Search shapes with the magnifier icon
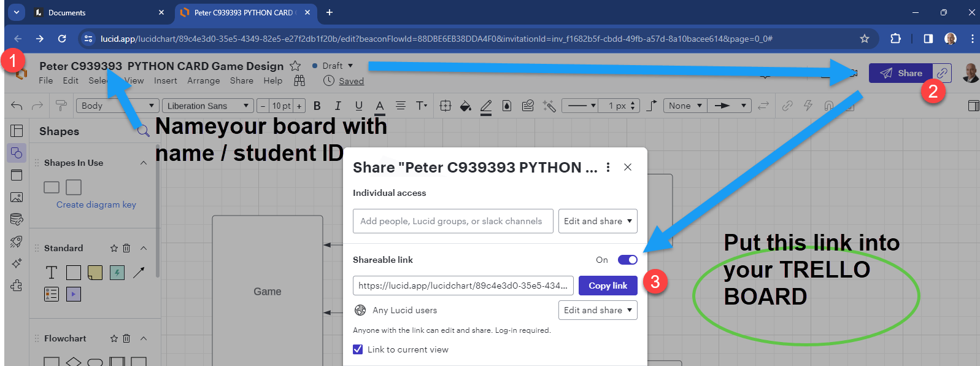The width and height of the screenshot is (980, 366). coord(143,131)
